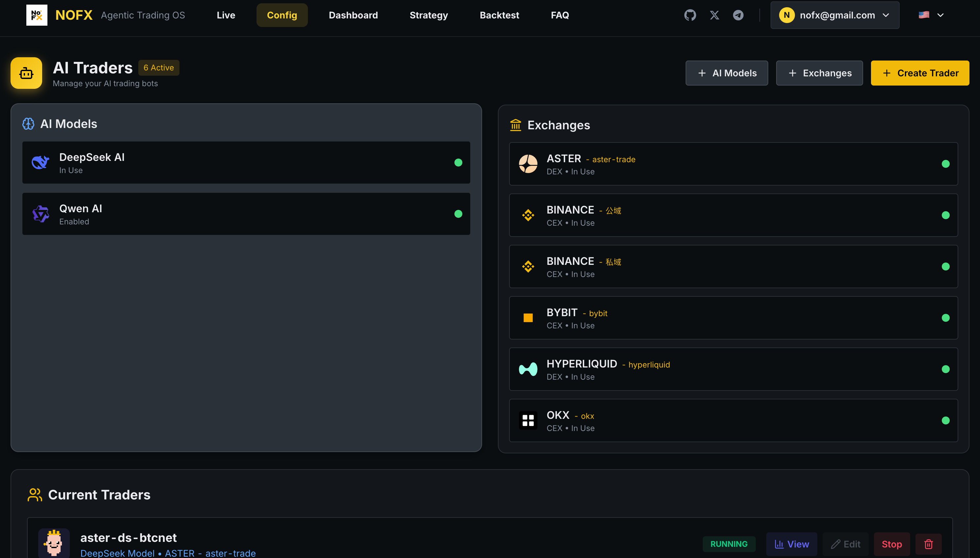Screen dimensions: 980x558
Task: Open the DeepSeek AI model card
Action: click(246, 163)
